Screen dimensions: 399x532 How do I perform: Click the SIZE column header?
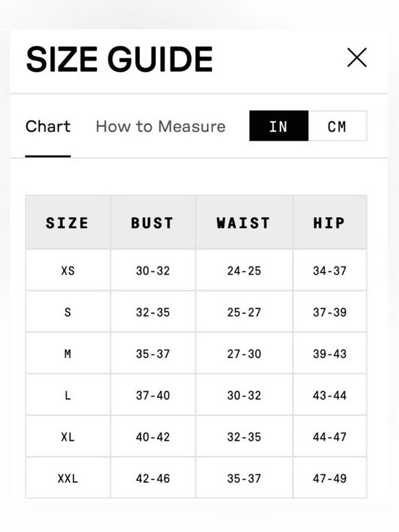pyautogui.click(x=68, y=223)
